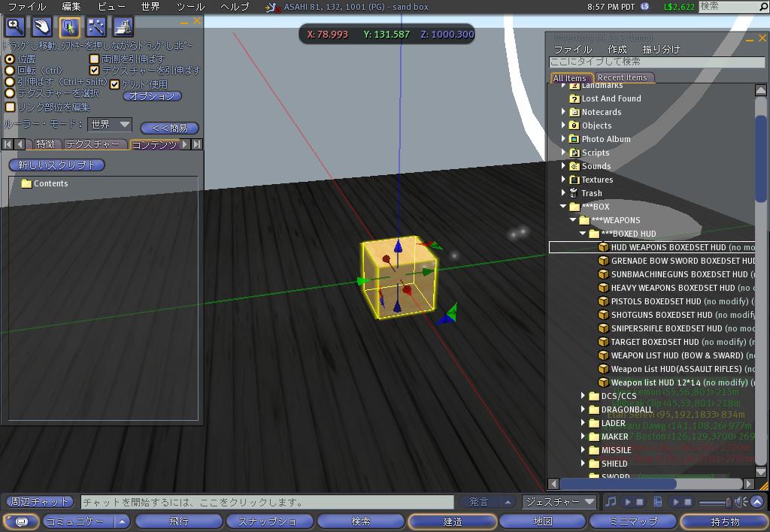Screen dimensions: 770x532
Task: Click HUD WEAPONS BOXEDSET HUD object icon
Action: [604, 247]
